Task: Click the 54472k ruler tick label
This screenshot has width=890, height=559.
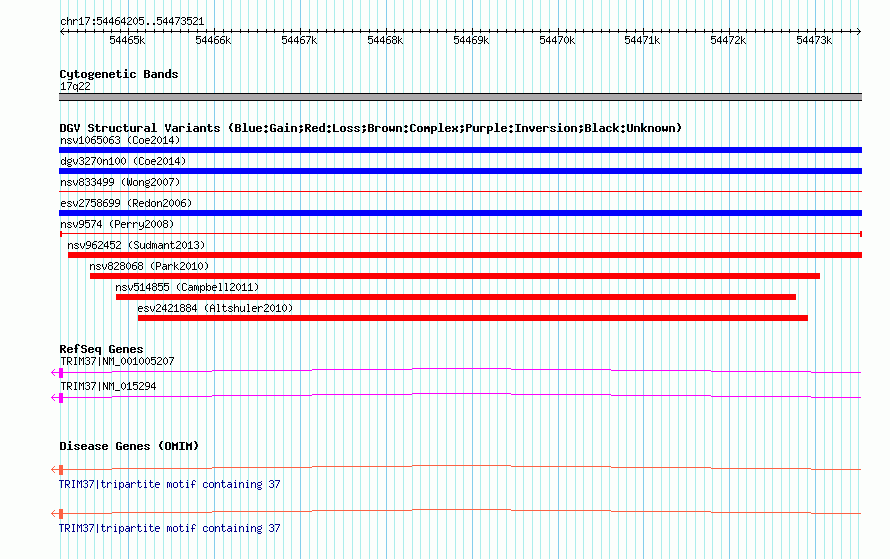Action: tap(728, 40)
